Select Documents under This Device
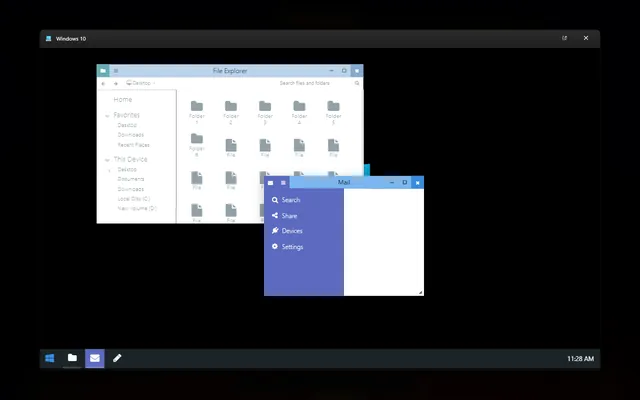 (x=131, y=179)
